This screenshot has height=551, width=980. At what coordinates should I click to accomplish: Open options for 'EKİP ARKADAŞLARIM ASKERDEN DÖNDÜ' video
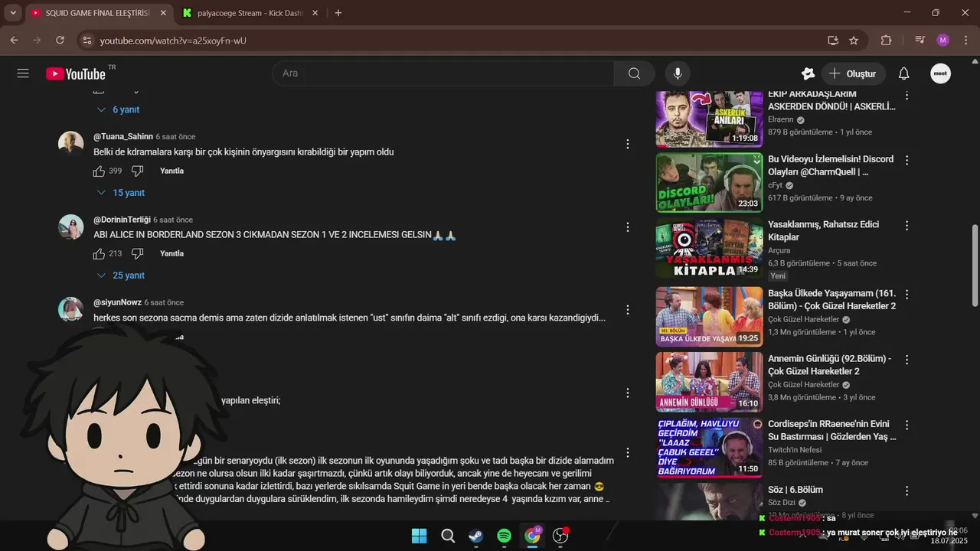click(907, 96)
